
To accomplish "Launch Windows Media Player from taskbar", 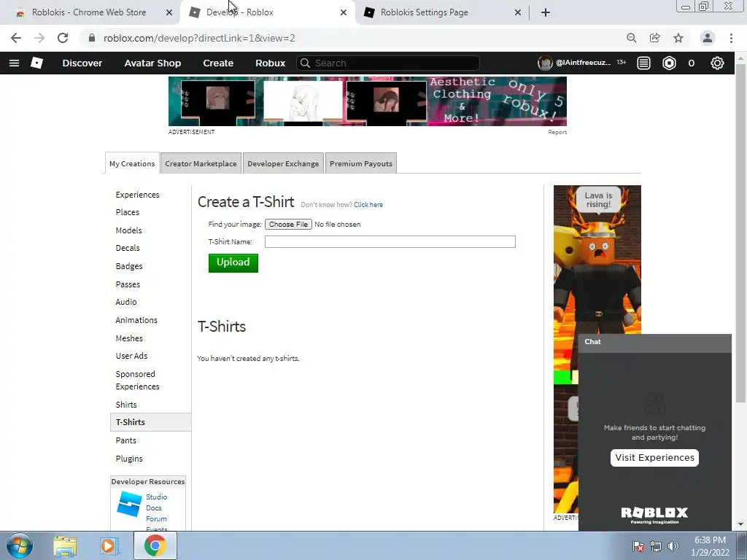I will pos(109,546).
